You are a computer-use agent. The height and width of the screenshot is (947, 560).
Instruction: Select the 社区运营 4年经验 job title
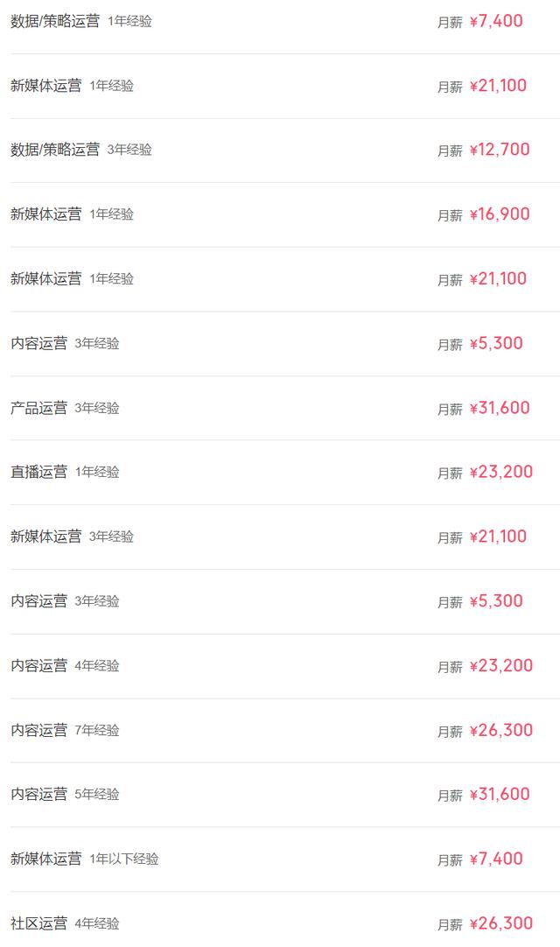click(x=38, y=923)
